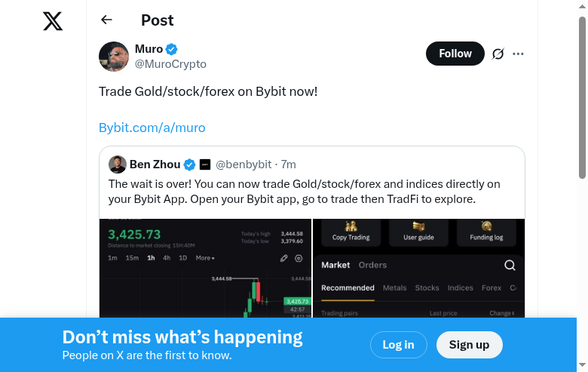Screen dimensions: 588x372
Task: Open the Bybit.com/a/muro link
Action: tap(152, 128)
